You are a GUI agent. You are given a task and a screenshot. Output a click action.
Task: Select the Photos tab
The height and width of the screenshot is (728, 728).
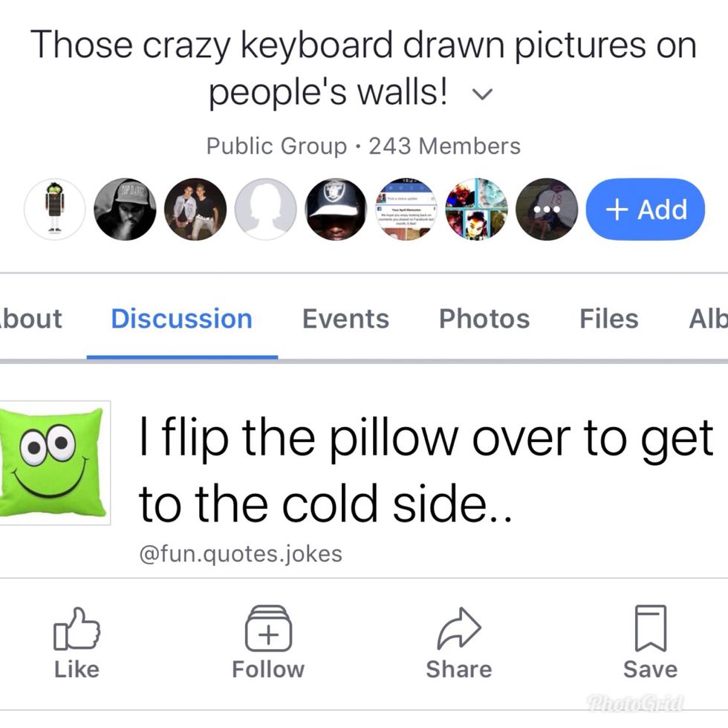pyautogui.click(x=484, y=319)
